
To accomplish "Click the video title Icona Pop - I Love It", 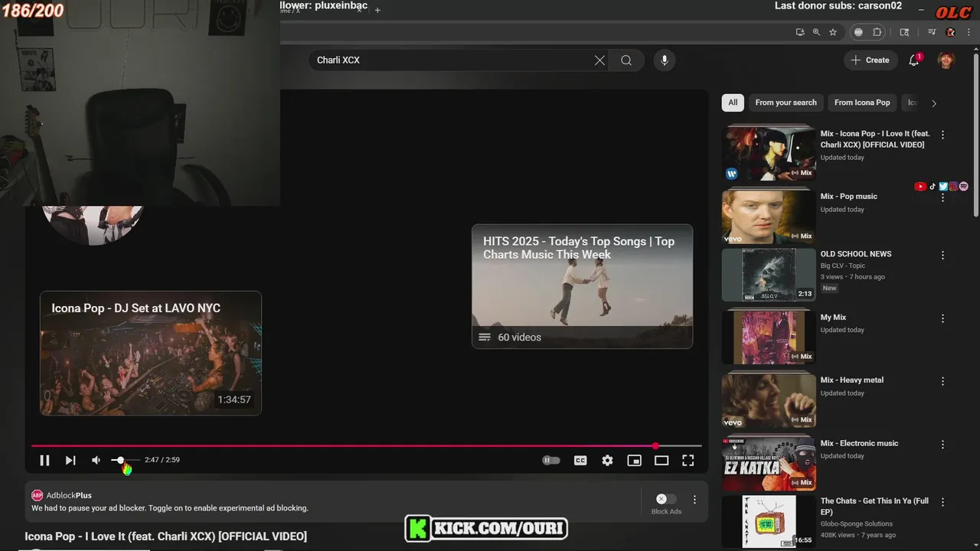I will [166, 536].
